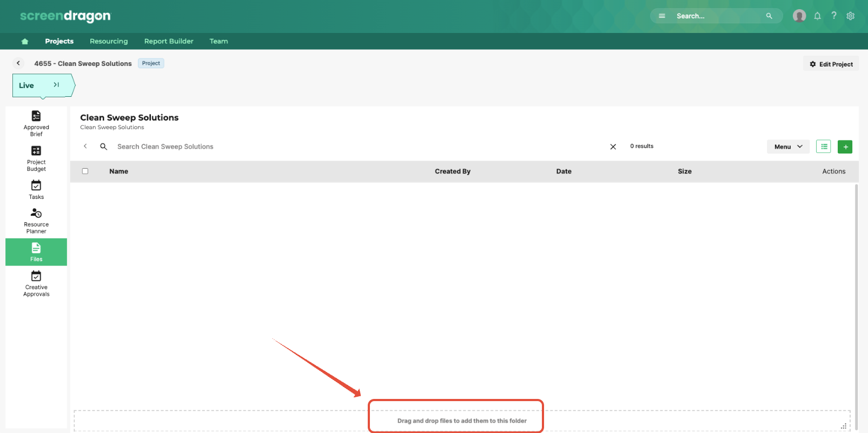Screen dimensions: 868x433
Task: Open the Approved Brief section
Action: click(x=36, y=123)
